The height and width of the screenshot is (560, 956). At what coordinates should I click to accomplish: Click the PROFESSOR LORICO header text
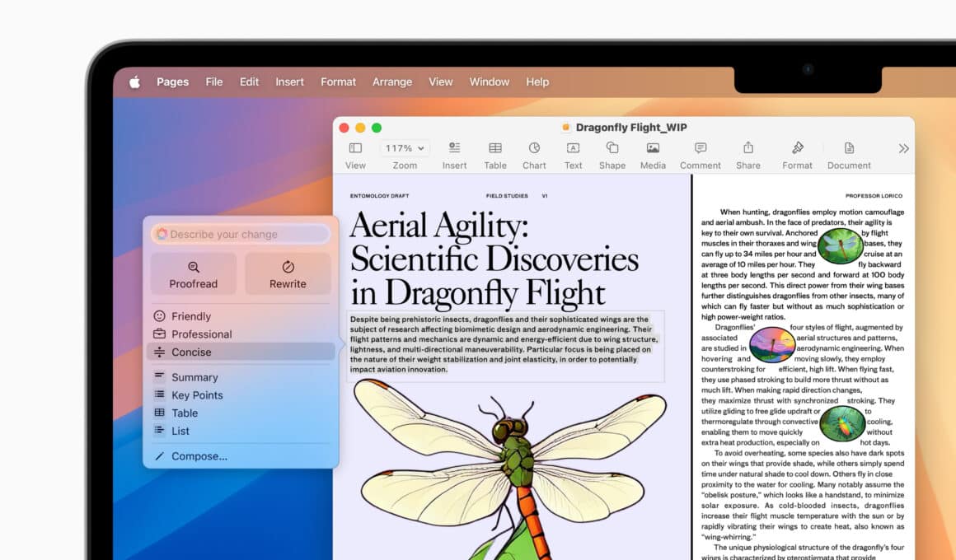click(x=874, y=196)
